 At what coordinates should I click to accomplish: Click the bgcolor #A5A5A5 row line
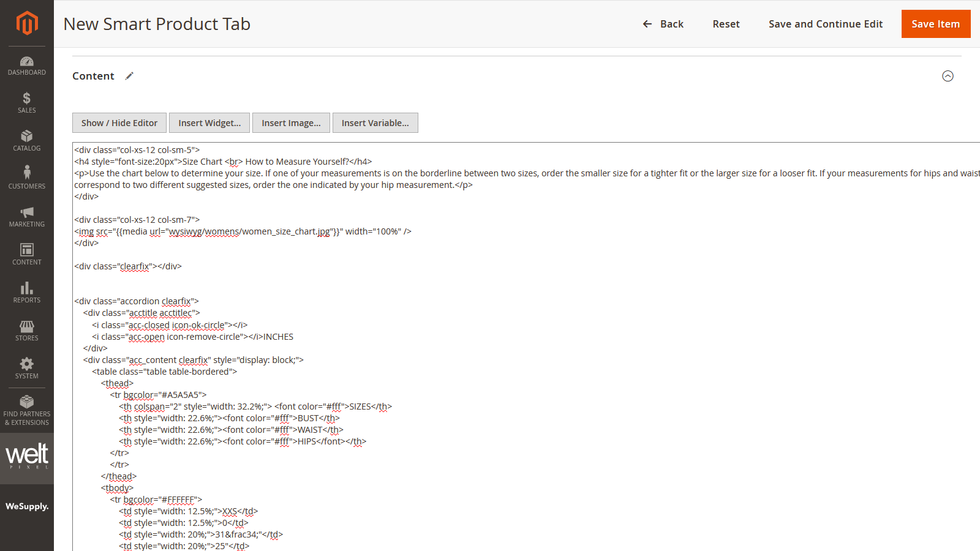tap(158, 395)
